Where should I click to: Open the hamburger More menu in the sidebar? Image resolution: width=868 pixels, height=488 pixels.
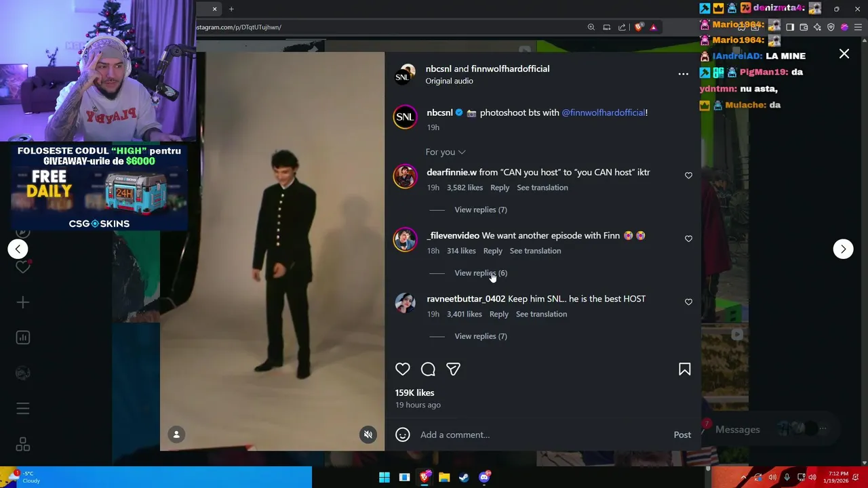(x=23, y=409)
